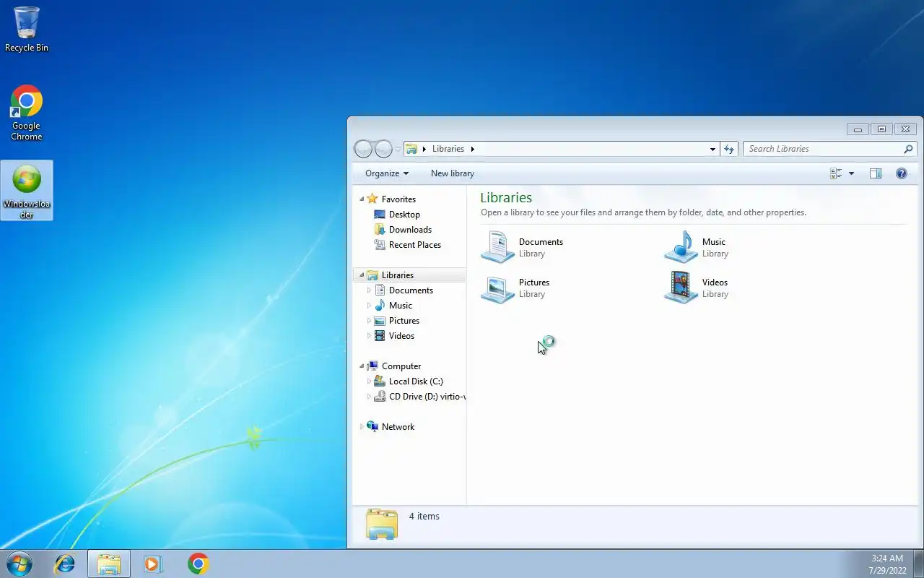924x578 pixels.
Task: Select Videos in the navigation tree
Action: pyautogui.click(x=401, y=336)
